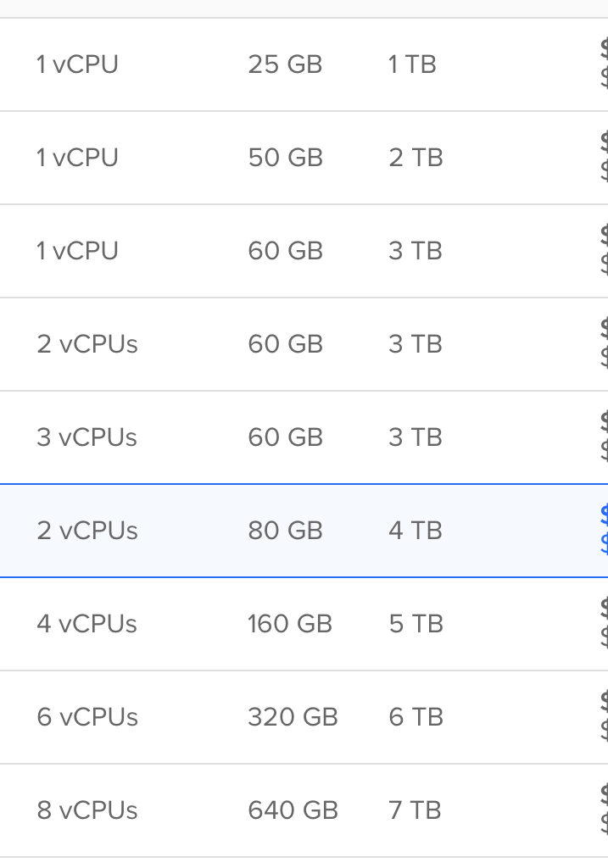Click the 1 TB transfer cell
This screenshot has height=868, width=608.
pyautogui.click(x=412, y=64)
